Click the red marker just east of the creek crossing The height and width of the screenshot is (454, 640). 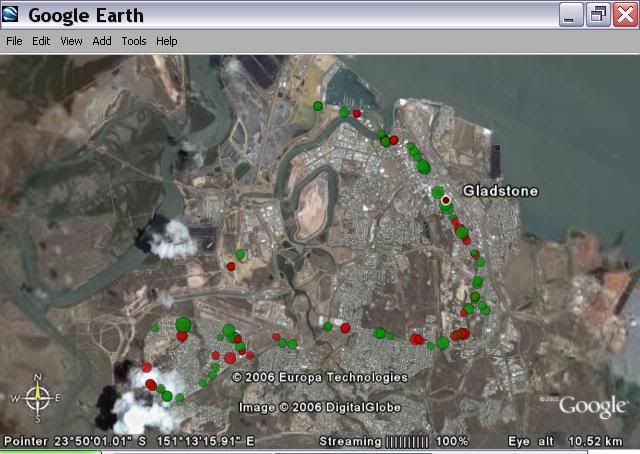(345, 328)
